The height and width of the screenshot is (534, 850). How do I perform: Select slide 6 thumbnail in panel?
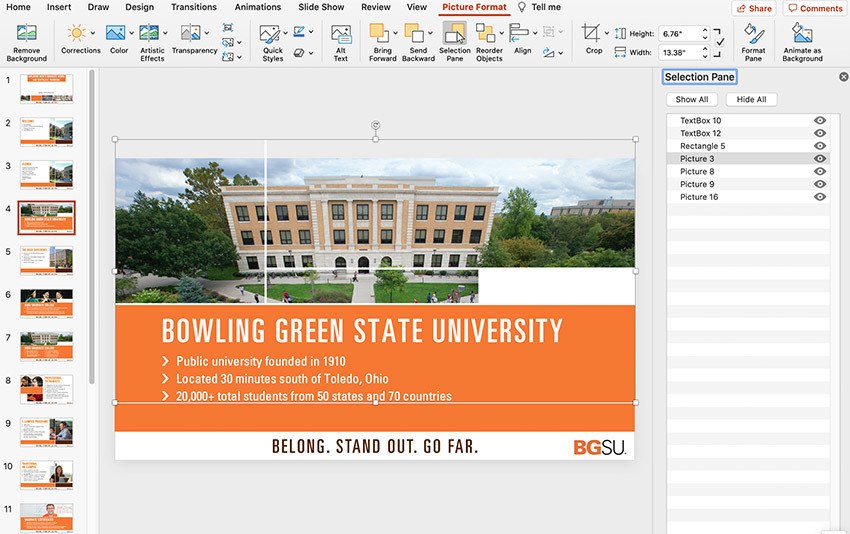(46, 303)
